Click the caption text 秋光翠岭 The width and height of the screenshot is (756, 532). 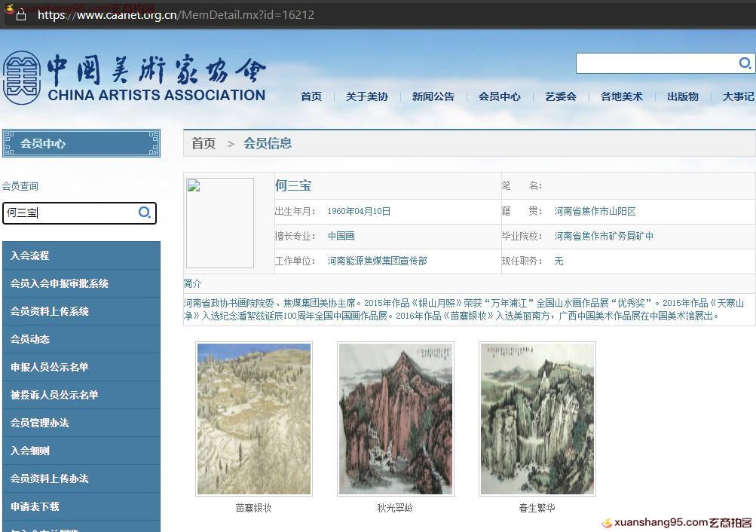tap(395, 508)
